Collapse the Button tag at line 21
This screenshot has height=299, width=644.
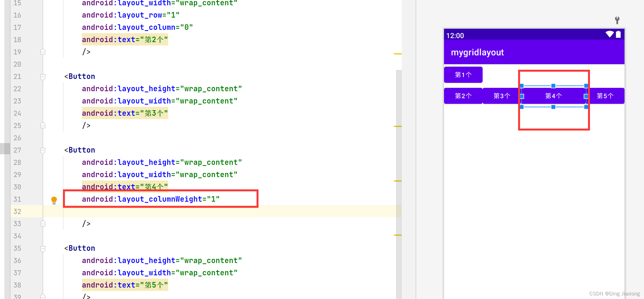[x=43, y=77]
